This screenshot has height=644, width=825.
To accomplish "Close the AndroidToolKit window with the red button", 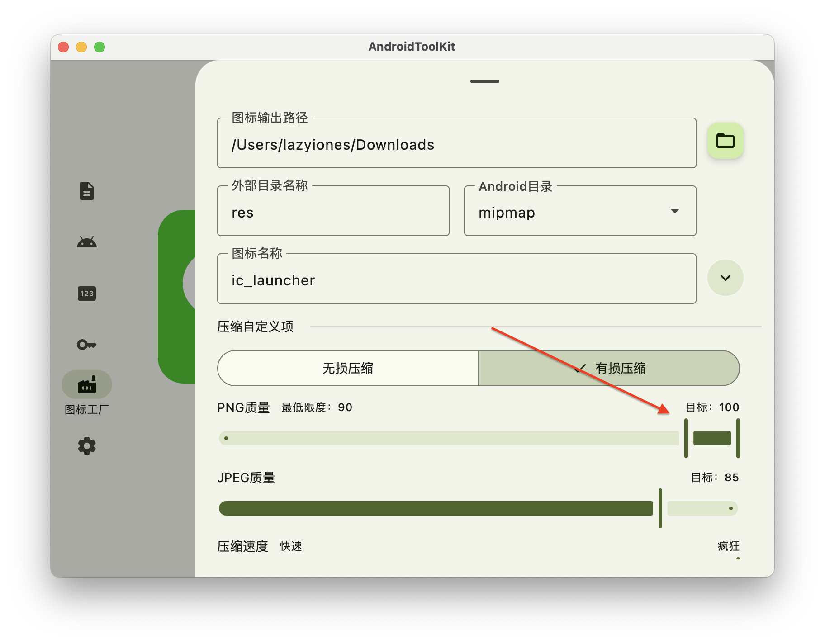I will coord(63,47).
